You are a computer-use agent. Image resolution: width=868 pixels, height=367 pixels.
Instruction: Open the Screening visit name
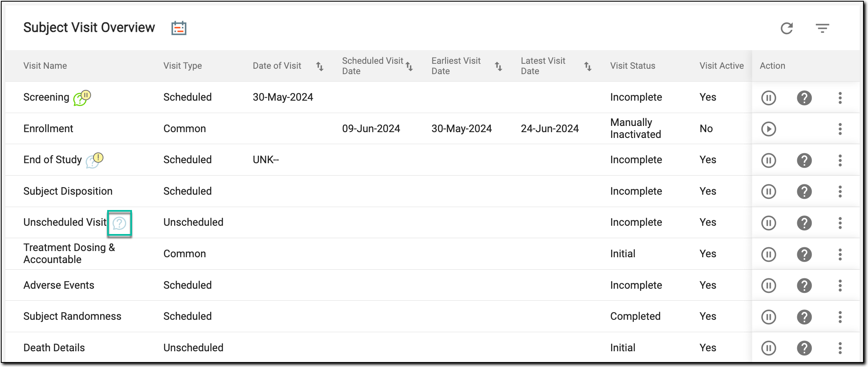point(46,97)
